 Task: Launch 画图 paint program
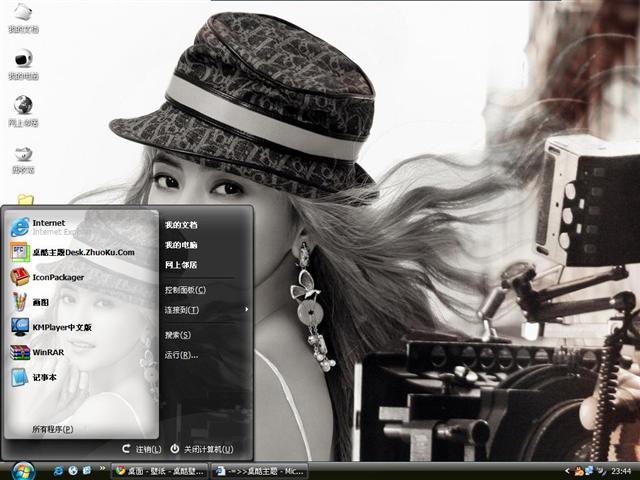[x=82, y=302]
